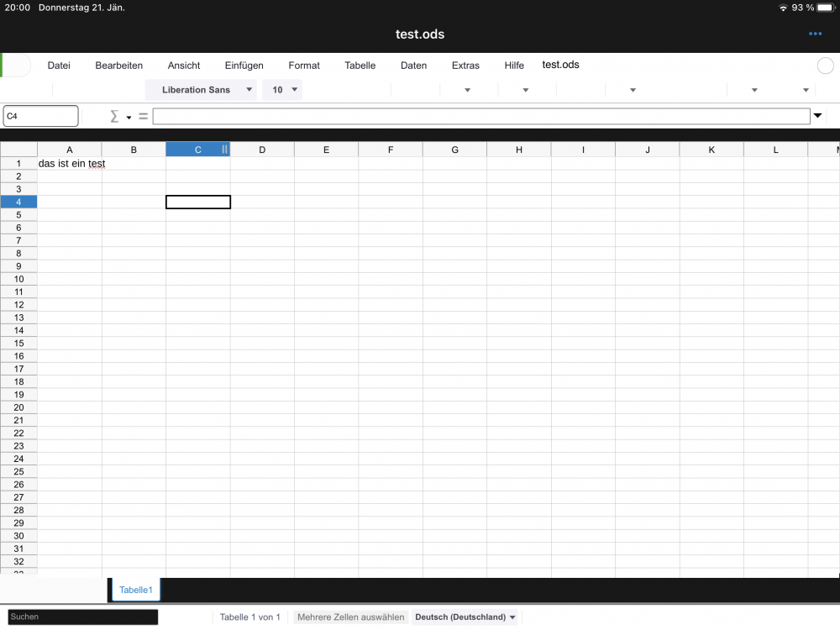
Task: Select row 1 header
Action: click(x=18, y=164)
